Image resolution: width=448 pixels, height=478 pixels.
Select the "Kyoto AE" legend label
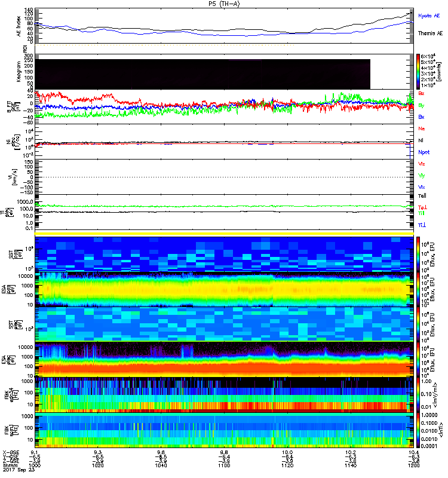coord(429,16)
